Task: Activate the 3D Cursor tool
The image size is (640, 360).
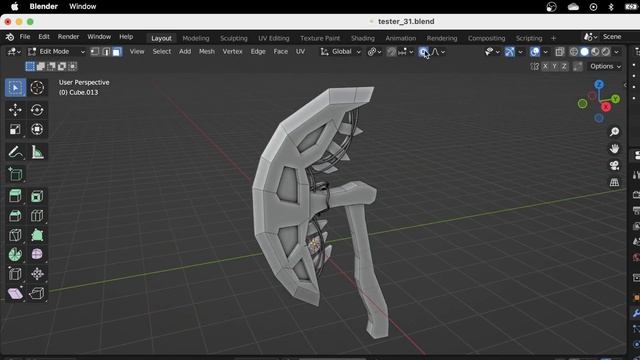Action: coord(37,88)
